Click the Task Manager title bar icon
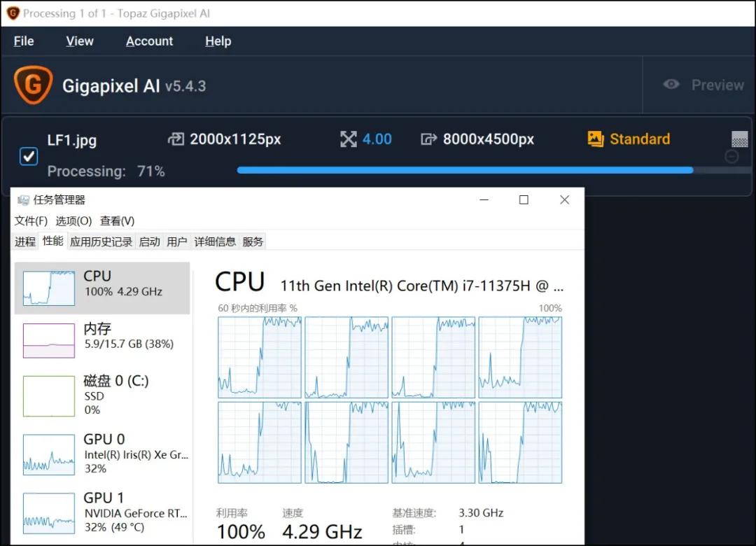Image resolution: width=756 pixels, height=546 pixels. (x=23, y=200)
